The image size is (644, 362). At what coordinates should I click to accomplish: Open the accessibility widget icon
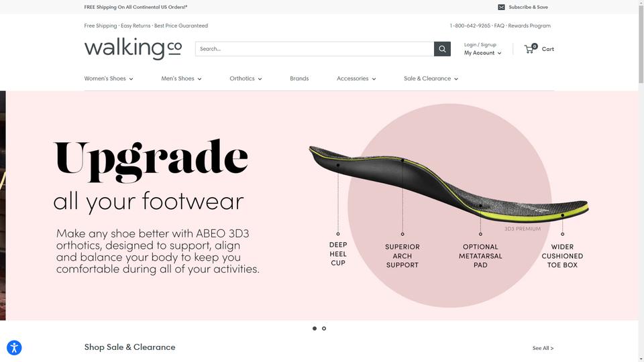tap(14, 348)
